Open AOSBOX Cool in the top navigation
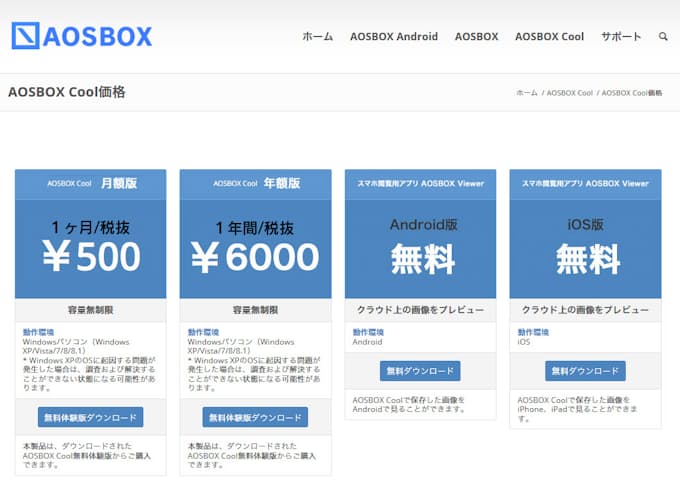This screenshot has width=680, height=492. [549, 37]
